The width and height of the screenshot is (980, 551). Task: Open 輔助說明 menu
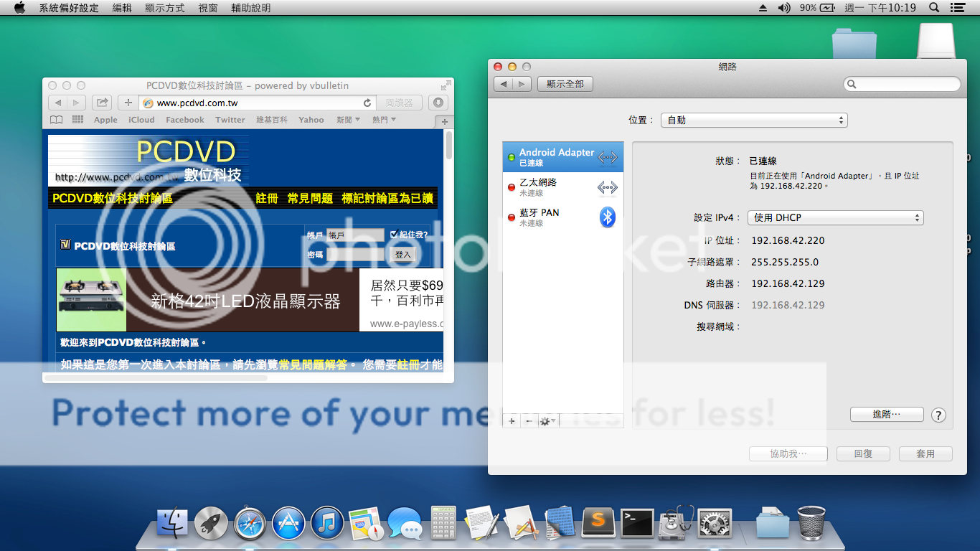tap(251, 8)
